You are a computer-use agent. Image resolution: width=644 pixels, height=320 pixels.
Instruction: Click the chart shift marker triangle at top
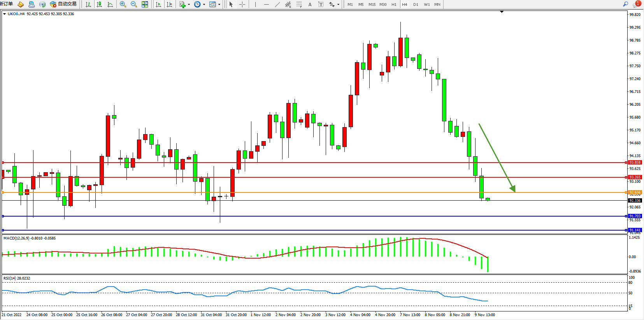502,12
